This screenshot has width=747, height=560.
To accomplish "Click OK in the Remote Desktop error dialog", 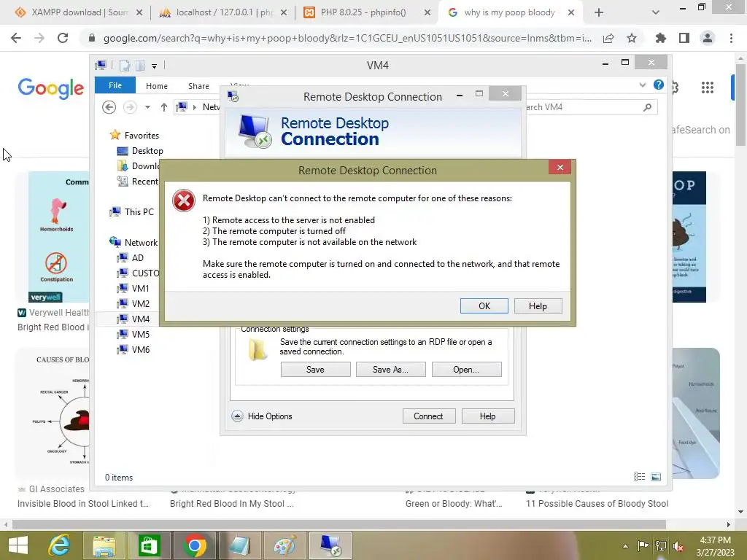I will (484, 306).
